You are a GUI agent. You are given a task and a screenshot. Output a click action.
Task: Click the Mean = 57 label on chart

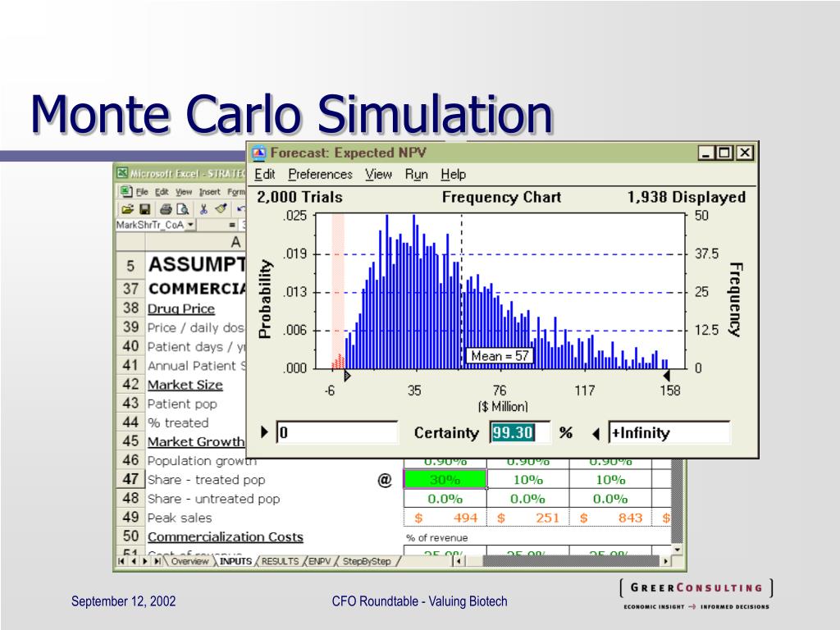(500, 356)
